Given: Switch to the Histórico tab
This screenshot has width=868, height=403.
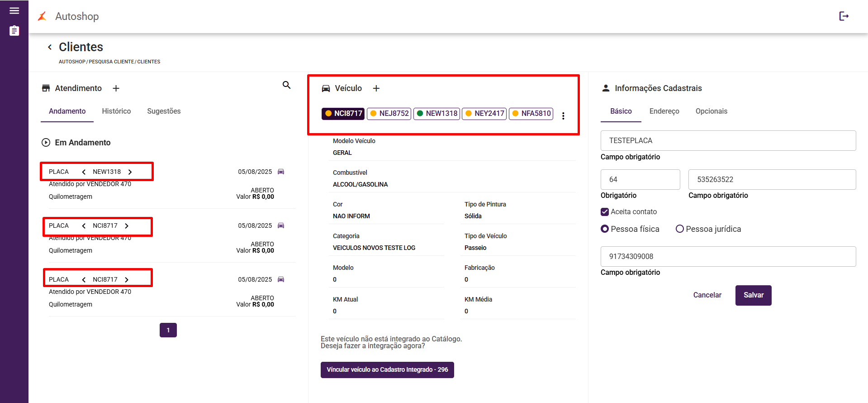Looking at the screenshot, I should [x=116, y=111].
